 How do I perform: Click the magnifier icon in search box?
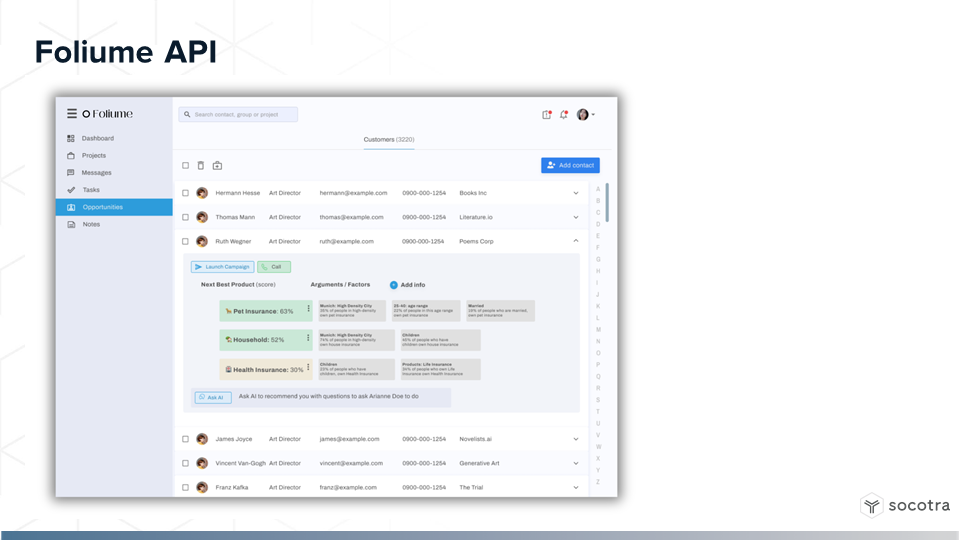(x=187, y=114)
